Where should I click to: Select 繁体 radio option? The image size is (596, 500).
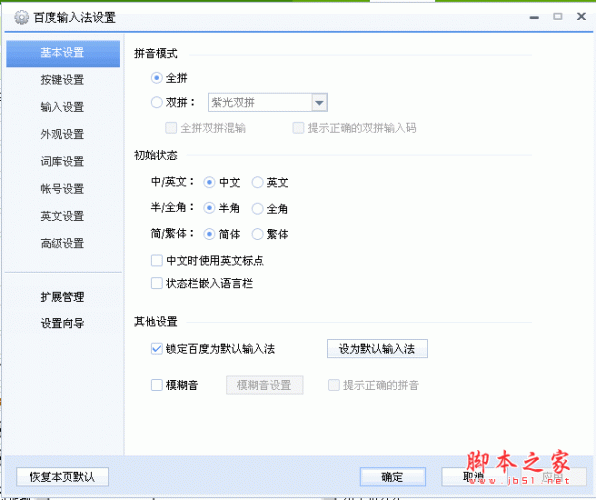click(x=257, y=234)
